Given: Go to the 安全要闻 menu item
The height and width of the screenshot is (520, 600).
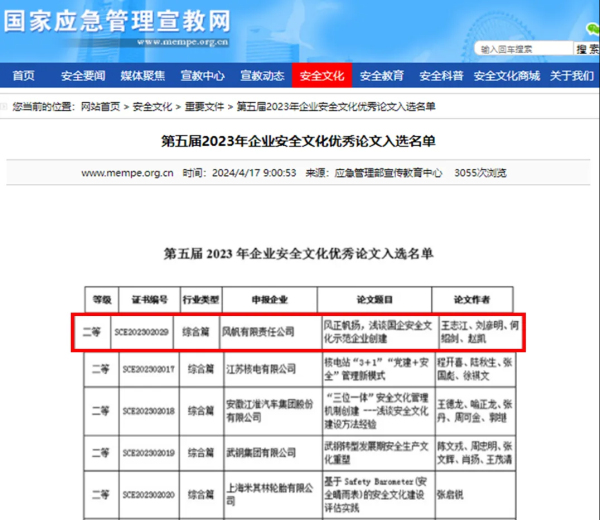Looking at the screenshot, I should (x=82, y=76).
